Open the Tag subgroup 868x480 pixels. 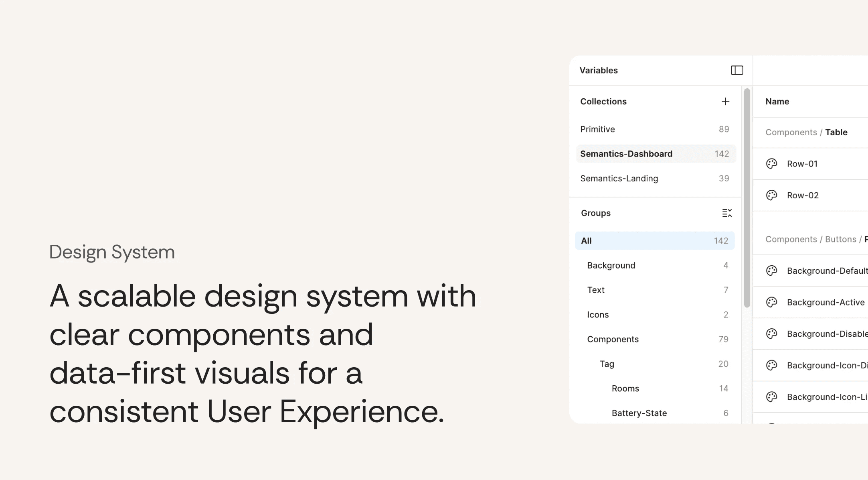pyautogui.click(x=655, y=364)
